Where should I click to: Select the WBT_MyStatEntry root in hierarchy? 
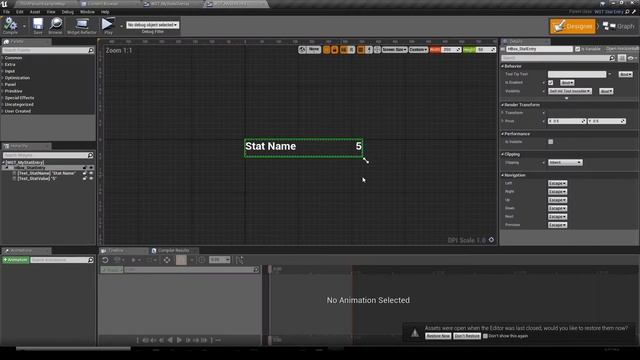(x=24, y=162)
